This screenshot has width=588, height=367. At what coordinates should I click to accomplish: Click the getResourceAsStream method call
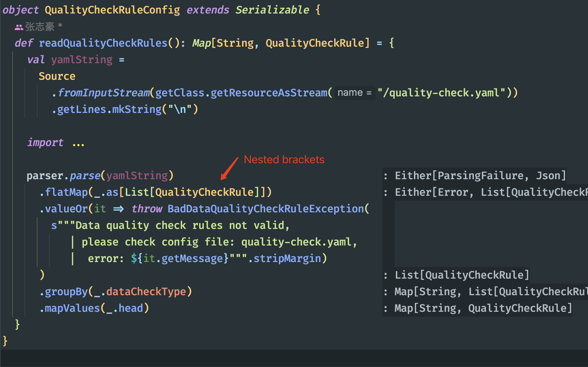pos(269,93)
